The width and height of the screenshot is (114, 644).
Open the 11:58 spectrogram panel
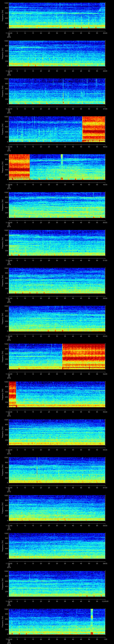[57, 546]
